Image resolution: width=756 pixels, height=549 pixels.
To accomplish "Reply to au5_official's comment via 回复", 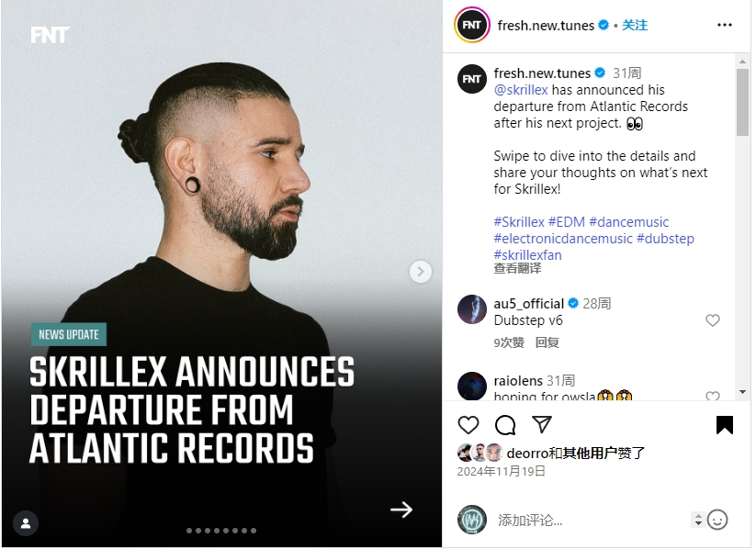I will [547, 342].
